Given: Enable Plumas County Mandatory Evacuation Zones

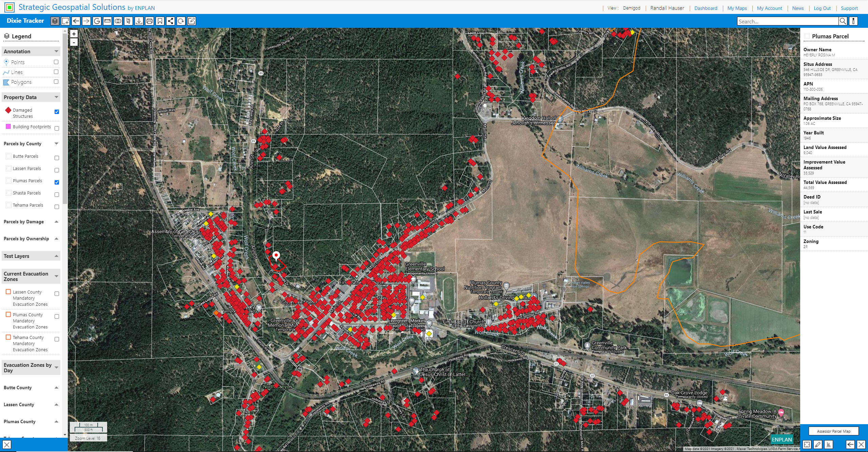Looking at the screenshot, I should click(57, 317).
